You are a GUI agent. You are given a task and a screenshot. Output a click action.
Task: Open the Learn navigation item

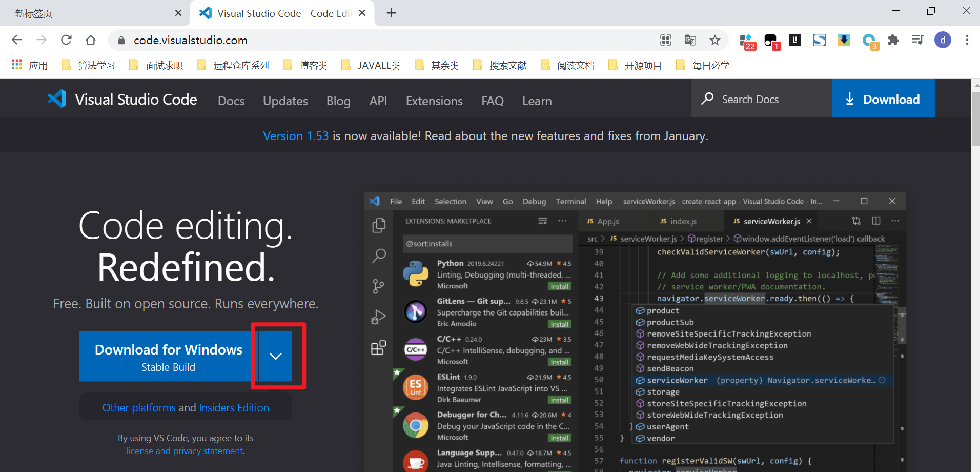coord(537,101)
